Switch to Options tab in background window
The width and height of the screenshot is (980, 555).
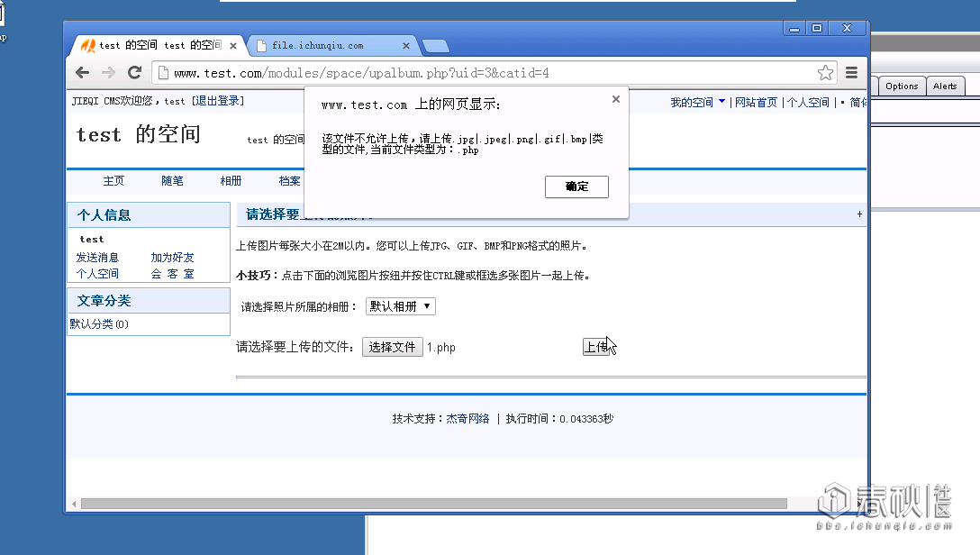[x=902, y=86]
